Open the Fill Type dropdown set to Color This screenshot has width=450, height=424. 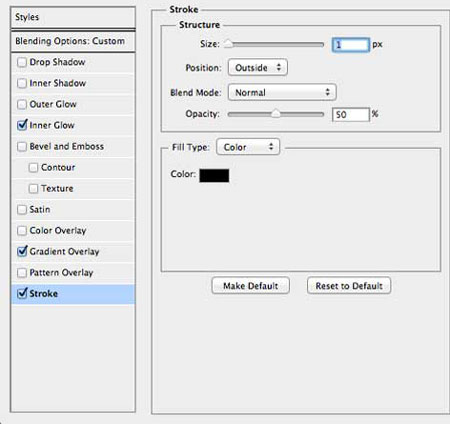click(x=248, y=147)
